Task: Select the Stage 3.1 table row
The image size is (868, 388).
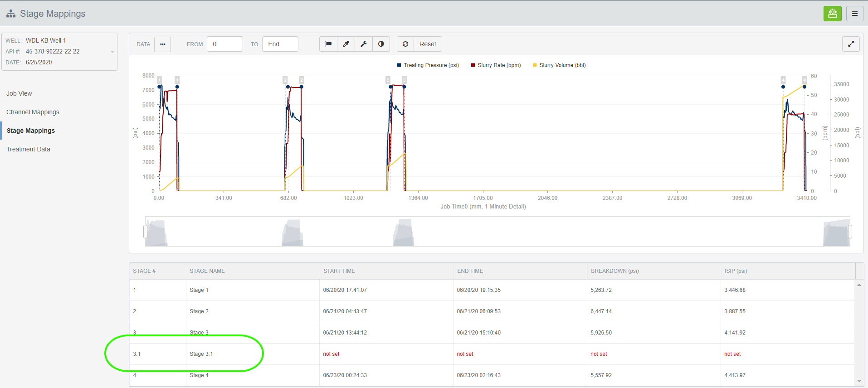Action: (x=201, y=354)
